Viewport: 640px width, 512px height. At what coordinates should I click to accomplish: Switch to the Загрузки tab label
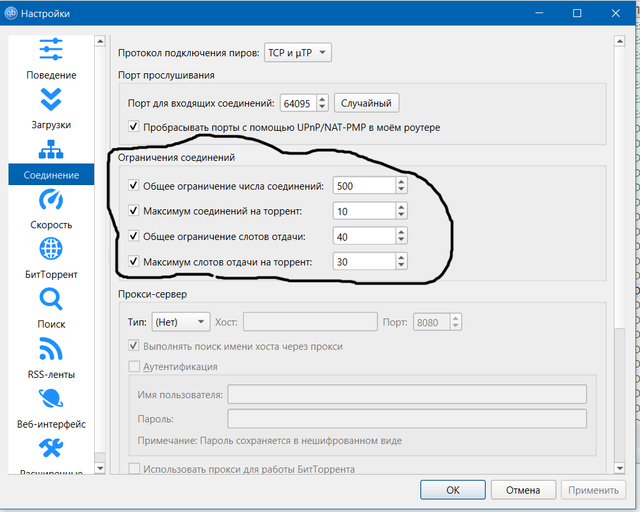[51, 125]
